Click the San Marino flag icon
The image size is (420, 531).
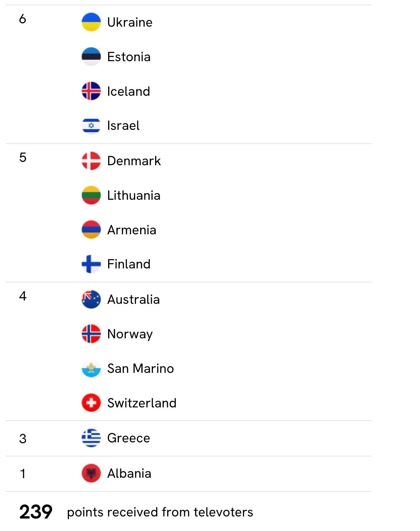(91, 368)
